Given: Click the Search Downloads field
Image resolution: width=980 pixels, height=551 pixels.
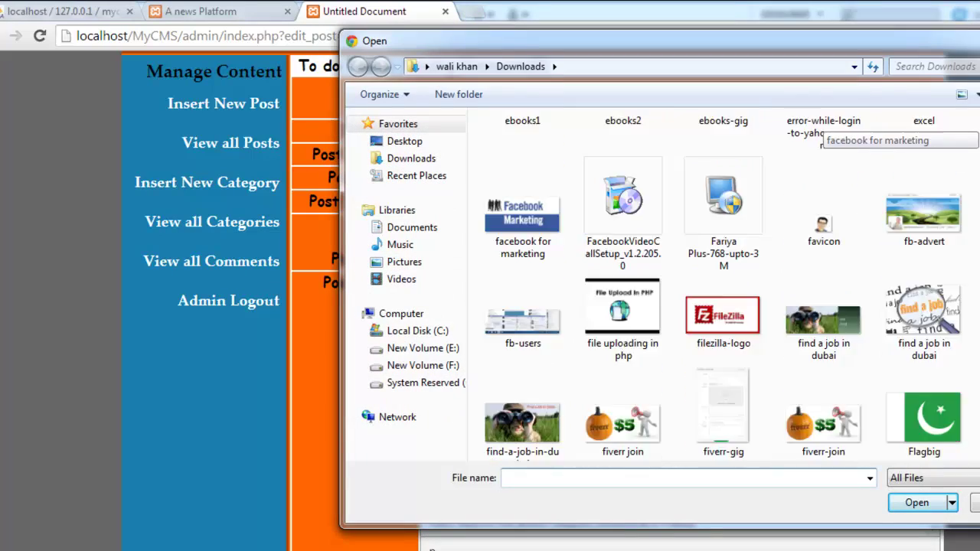Looking at the screenshot, I should (x=934, y=67).
